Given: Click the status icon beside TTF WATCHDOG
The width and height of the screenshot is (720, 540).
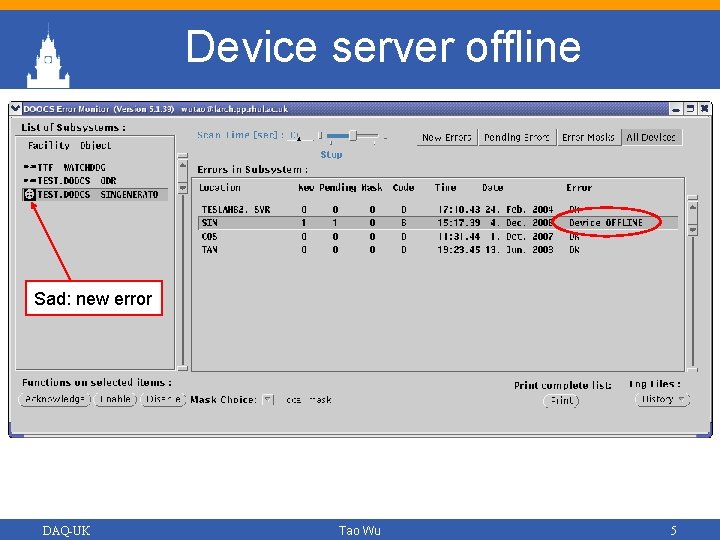Looking at the screenshot, I should [30, 168].
